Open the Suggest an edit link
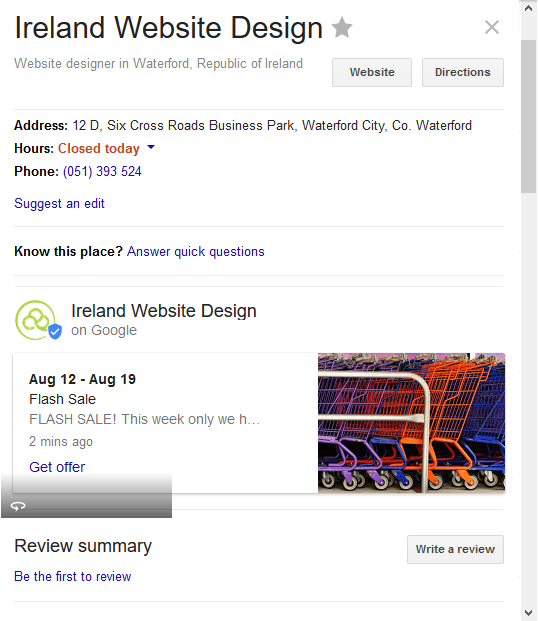This screenshot has width=538, height=621. pyautogui.click(x=59, y=204)
